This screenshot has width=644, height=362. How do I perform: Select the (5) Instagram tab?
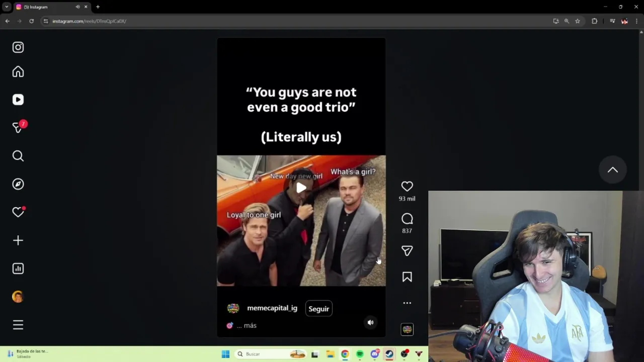pyautogui.click(x=52, y=7)
